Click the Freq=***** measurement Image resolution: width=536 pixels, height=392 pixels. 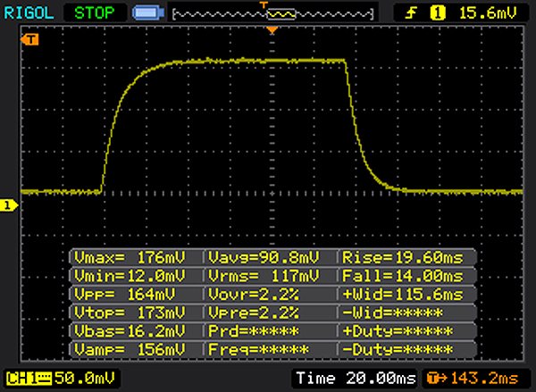[x=258, y=349]
